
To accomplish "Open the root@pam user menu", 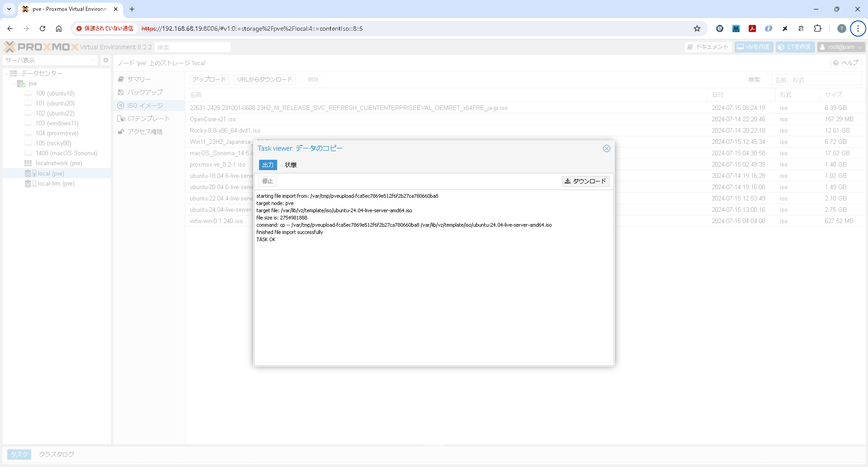I will pos(841,47).
